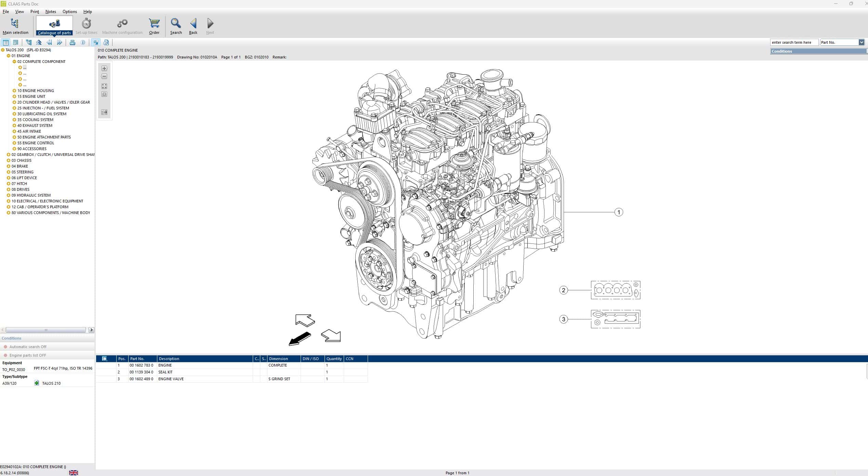Select 80 VARIOUS COMPONENTS / MACHINE BODY
868x476 pixels.
point(51,213)
